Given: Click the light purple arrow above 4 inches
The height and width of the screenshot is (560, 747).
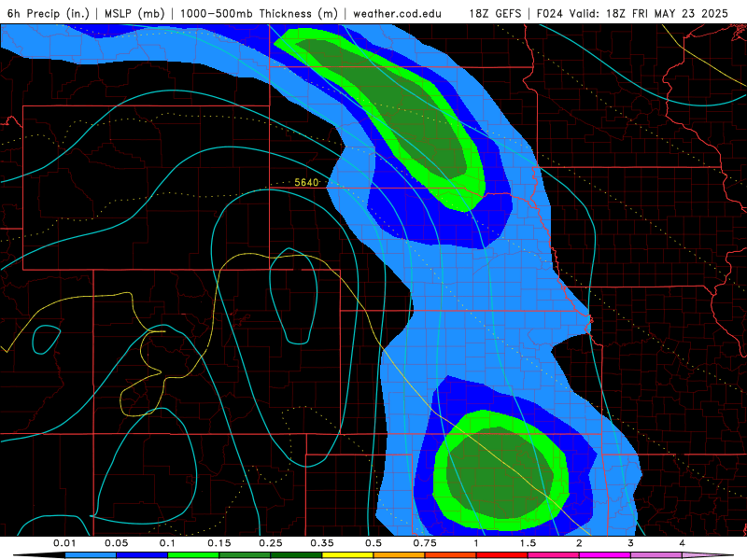Looking at the screenshot, I should [x=708, y=555].
